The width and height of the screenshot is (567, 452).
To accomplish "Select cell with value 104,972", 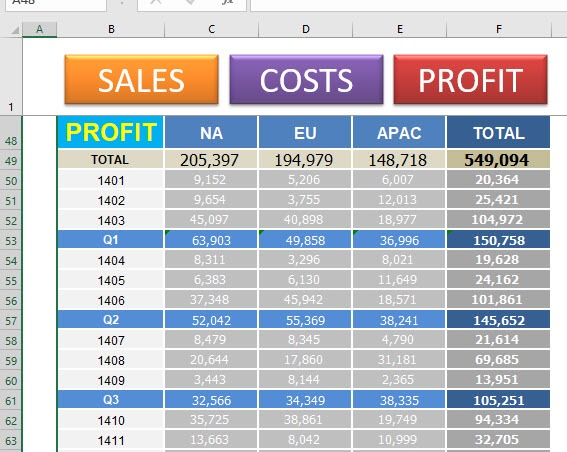I will 498,220.
